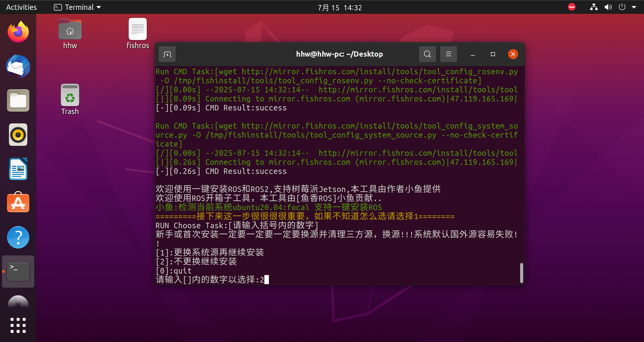The width and height of the screenshot is (644, 342).
Task: Open the volume indicator
Action: [x=608, y=7]
